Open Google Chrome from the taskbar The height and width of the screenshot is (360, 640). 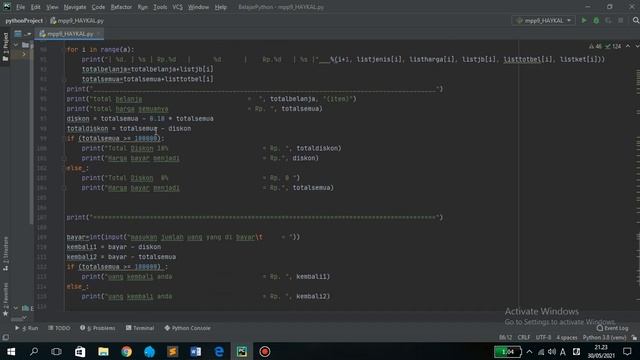point(127,351)
